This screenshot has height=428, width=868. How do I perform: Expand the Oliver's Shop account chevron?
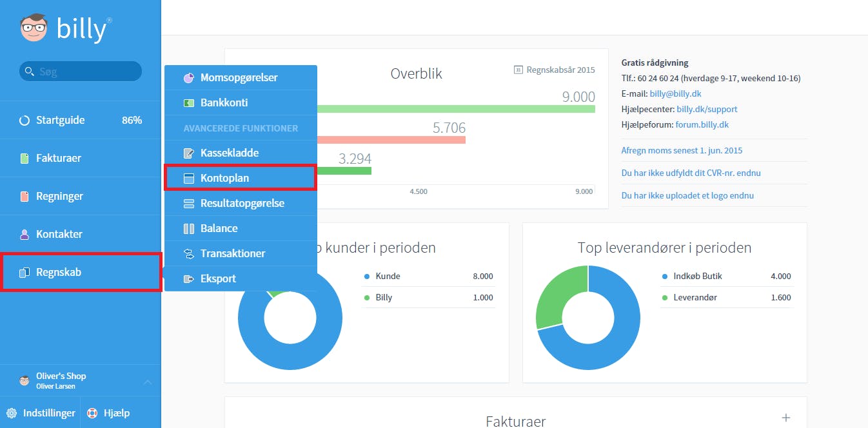pos(148,382)
